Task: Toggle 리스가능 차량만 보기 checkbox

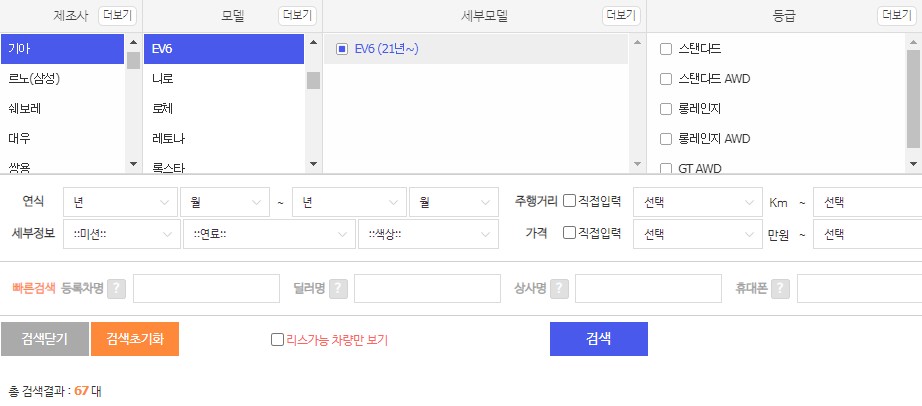Action: tap(277, 340)
